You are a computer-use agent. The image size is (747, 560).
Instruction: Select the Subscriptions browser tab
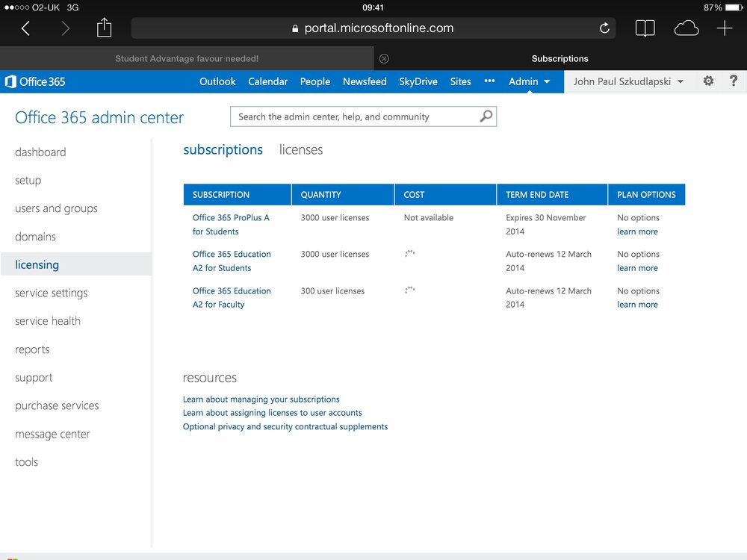(x=560, y=58)
